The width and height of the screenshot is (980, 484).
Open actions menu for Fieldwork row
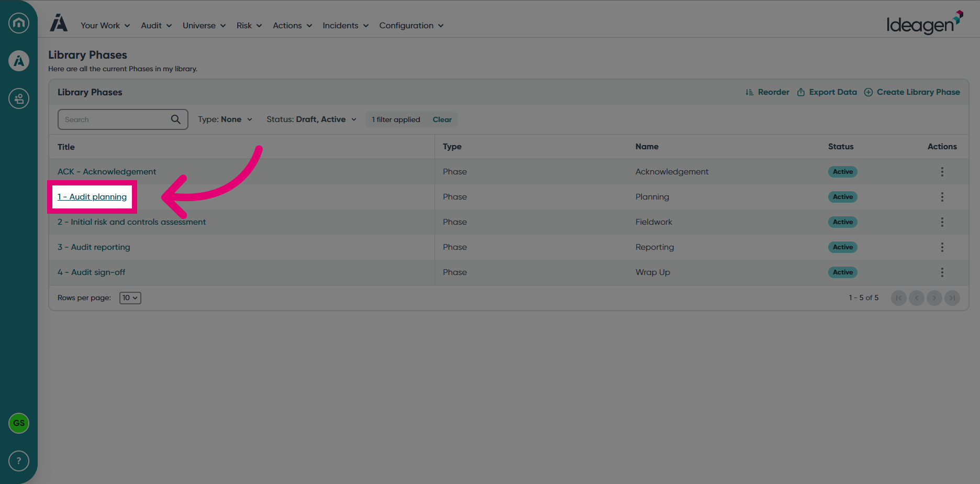tap(942, 222)
